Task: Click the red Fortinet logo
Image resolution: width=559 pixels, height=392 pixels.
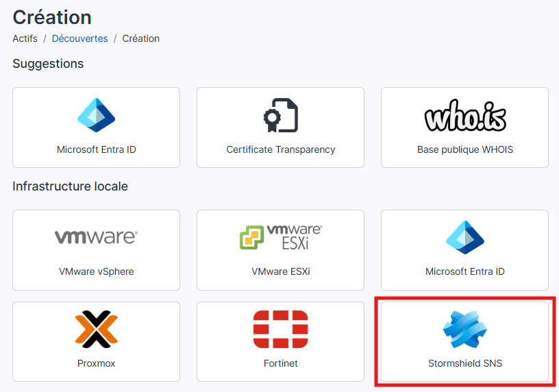Action: [x=281, y=329]
